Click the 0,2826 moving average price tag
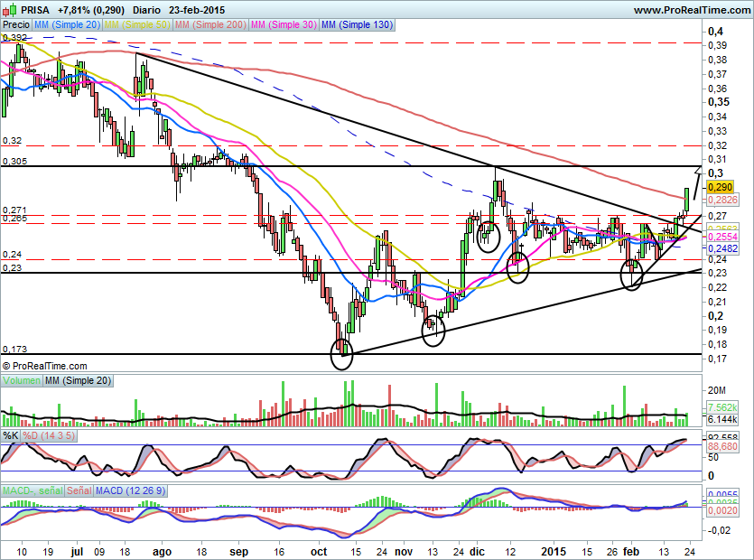 722,200
